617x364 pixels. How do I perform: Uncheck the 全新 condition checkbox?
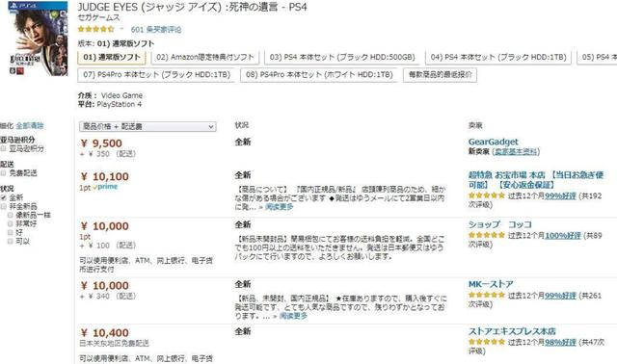click(3, 197)
